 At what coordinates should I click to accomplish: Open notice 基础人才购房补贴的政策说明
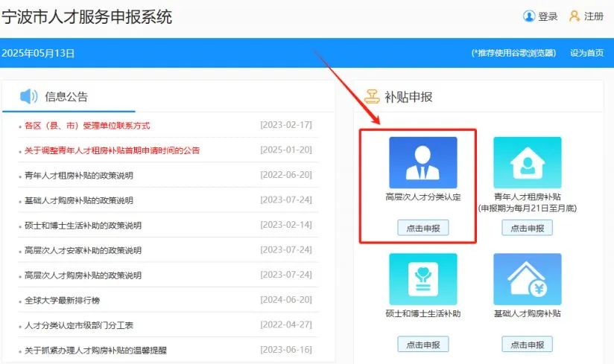[x=79, y=200]
